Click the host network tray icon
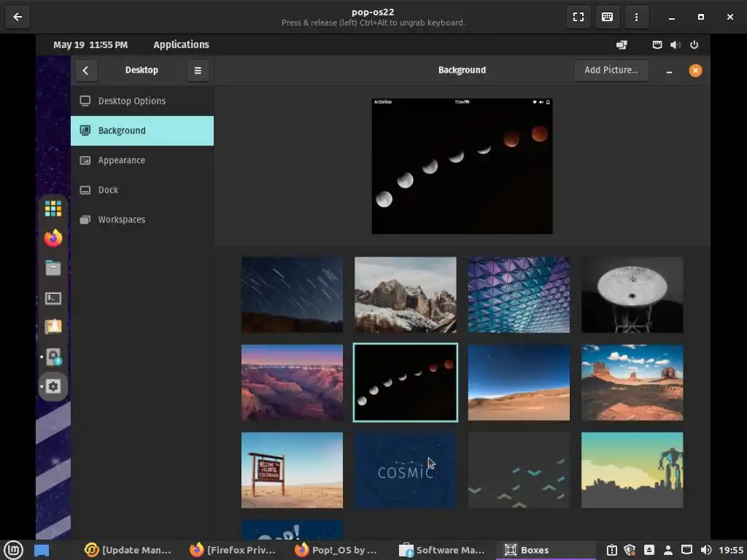The height and width of the screenshot is (560, 747). (686, 550)
